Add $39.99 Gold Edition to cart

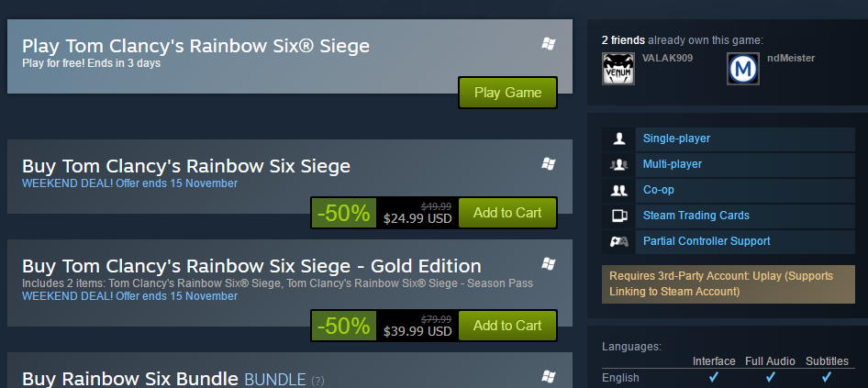click(507, 326)
